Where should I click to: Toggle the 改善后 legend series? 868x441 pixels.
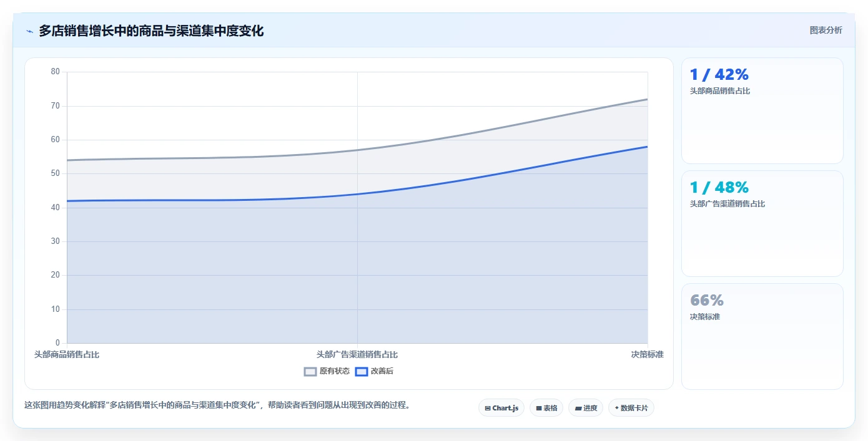[374, 371]
